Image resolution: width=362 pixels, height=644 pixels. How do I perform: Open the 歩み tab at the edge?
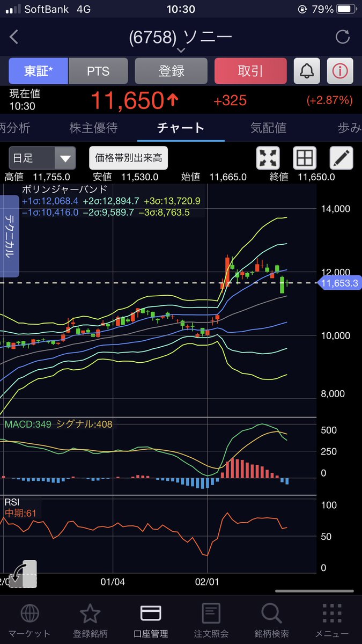click(350, 128)
